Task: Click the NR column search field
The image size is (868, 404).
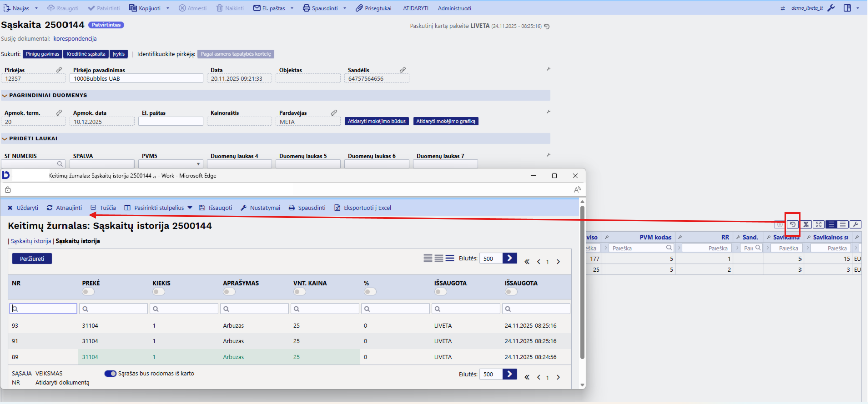Action: (43, 309)
